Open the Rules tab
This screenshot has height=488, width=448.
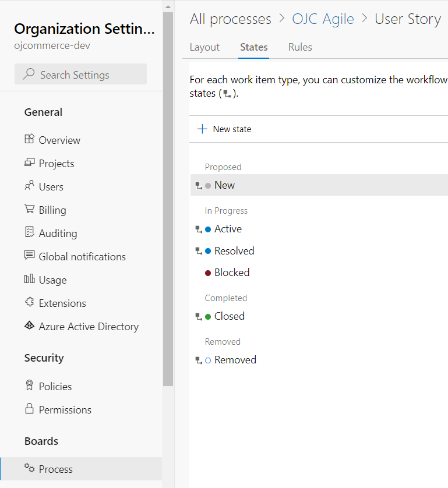[x=300, y=47]
